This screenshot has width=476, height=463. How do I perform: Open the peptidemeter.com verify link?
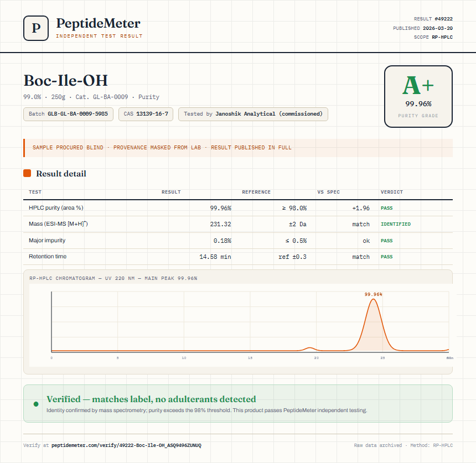pyautogui.click(x=126, y=445)
